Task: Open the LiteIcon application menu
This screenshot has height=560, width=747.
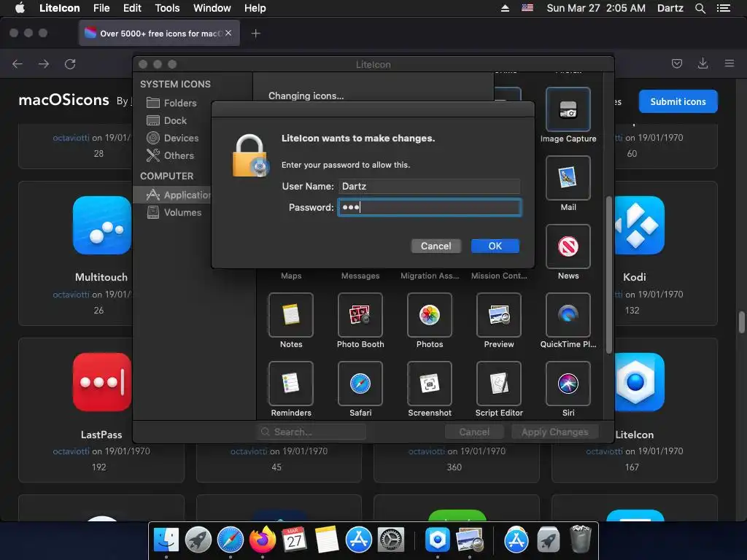Action: [x=60, y=8]
